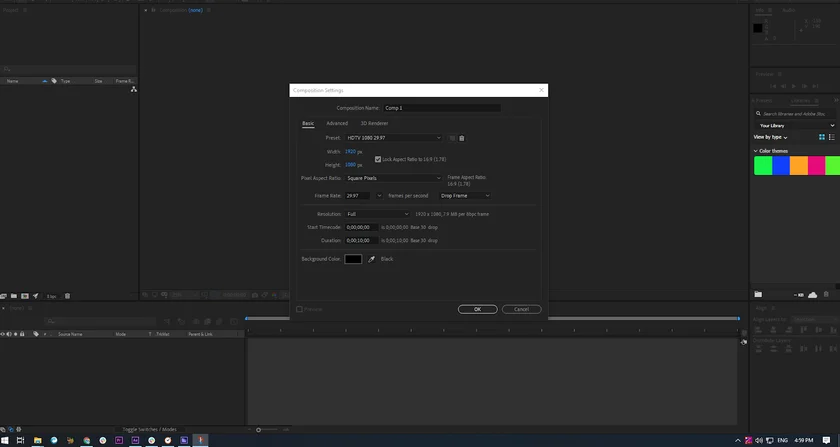Open the Pixel Aspect Ratio dropdown

click(x=393, y=178)
